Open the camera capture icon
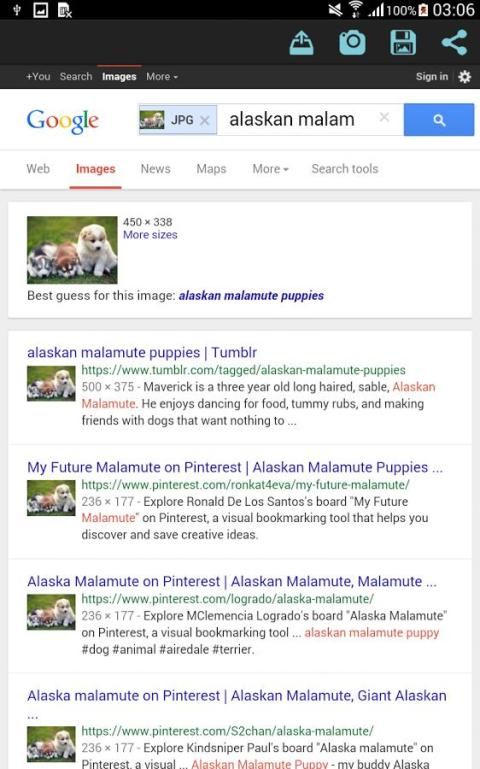 (352, 43)
